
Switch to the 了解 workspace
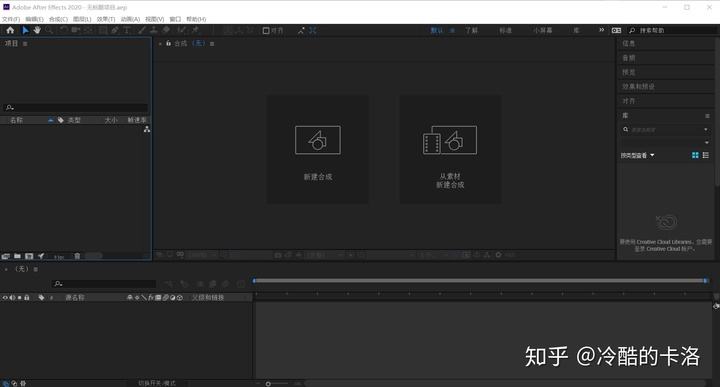pyautogui.click(x=472, y=30)
